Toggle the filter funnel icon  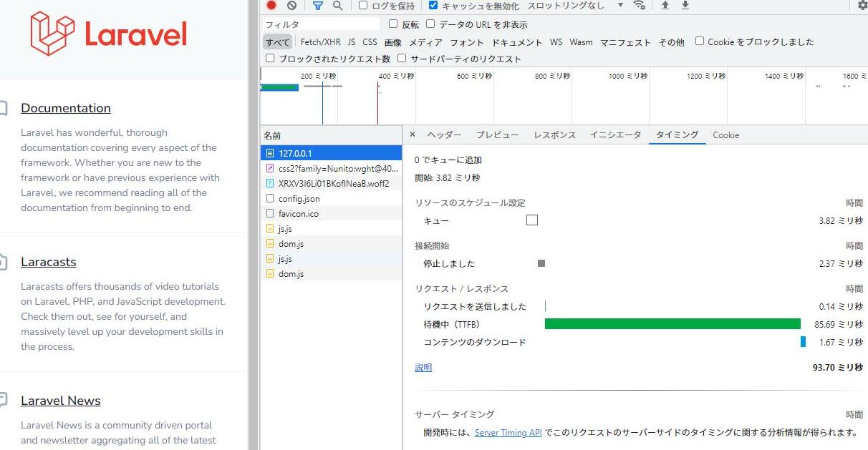317,5
